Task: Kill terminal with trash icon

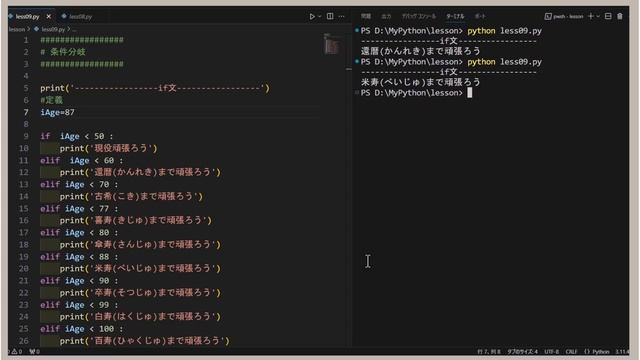Action: [620, 16]
